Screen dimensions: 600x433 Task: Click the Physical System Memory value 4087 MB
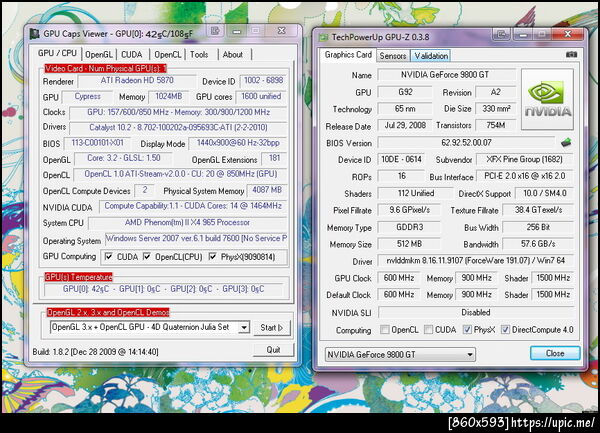click(x=267, y=190)
